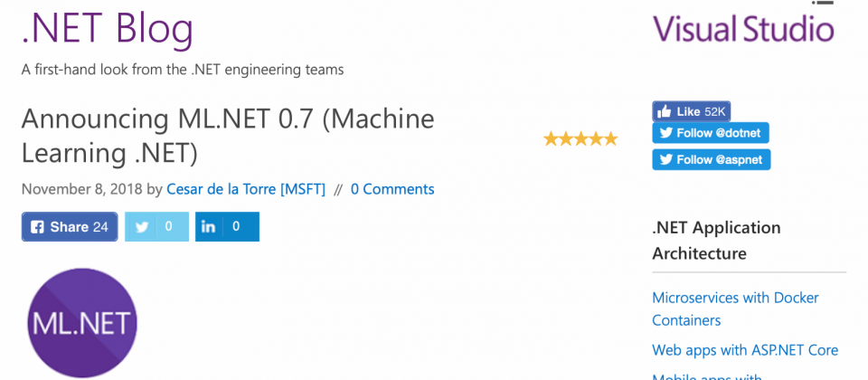Open the .NET Blog home title
The image size is (868, 380).
[108, 28]
